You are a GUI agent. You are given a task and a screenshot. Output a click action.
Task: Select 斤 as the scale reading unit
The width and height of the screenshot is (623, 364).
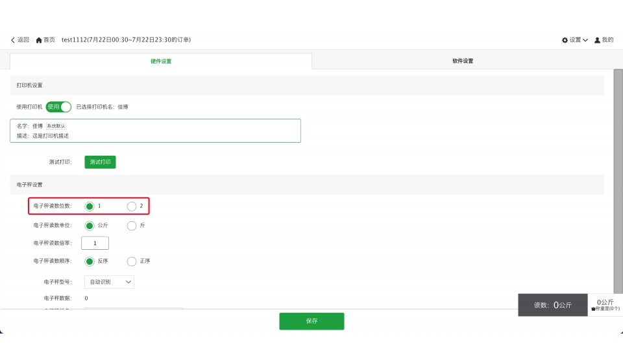[x=132, y=226]
